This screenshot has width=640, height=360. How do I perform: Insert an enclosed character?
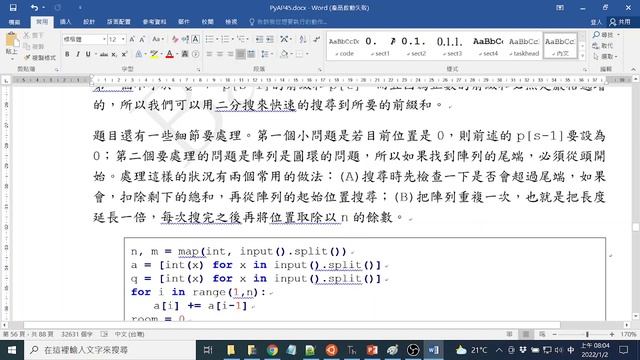[196, 54]
